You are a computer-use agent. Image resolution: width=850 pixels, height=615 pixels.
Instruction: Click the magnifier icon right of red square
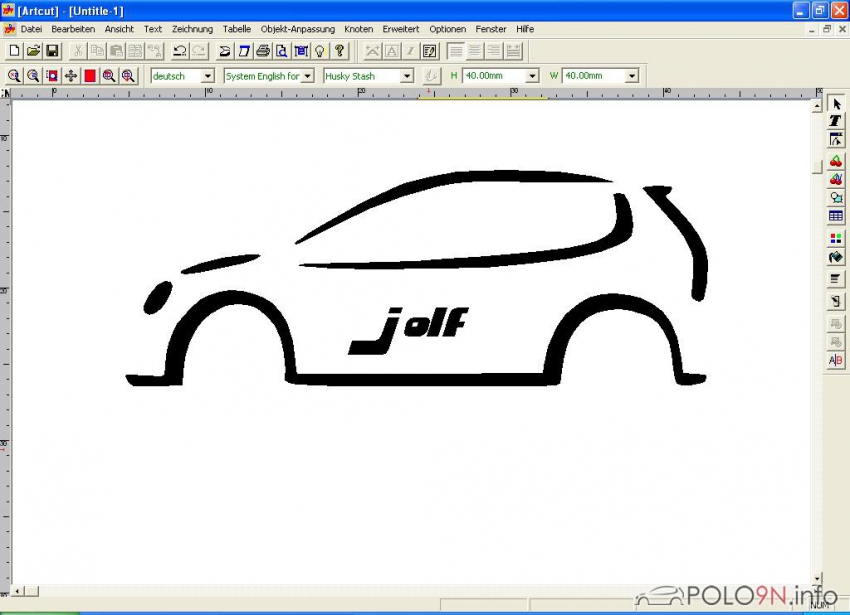pos(109,76)
